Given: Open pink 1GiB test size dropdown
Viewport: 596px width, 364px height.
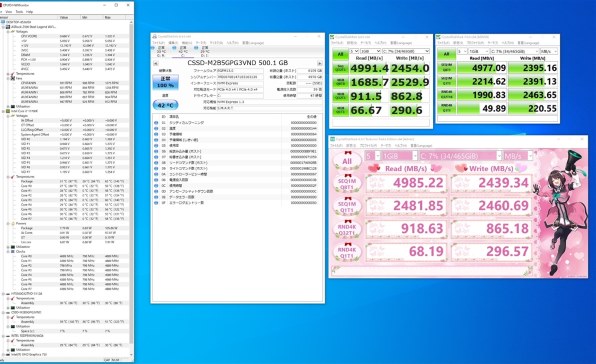Looking at the screenshot, I should click(x=399, y=156).
